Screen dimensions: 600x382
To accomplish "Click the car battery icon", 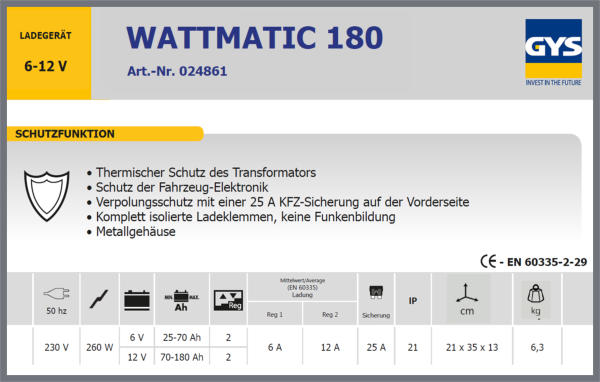I will coord(137,300).
